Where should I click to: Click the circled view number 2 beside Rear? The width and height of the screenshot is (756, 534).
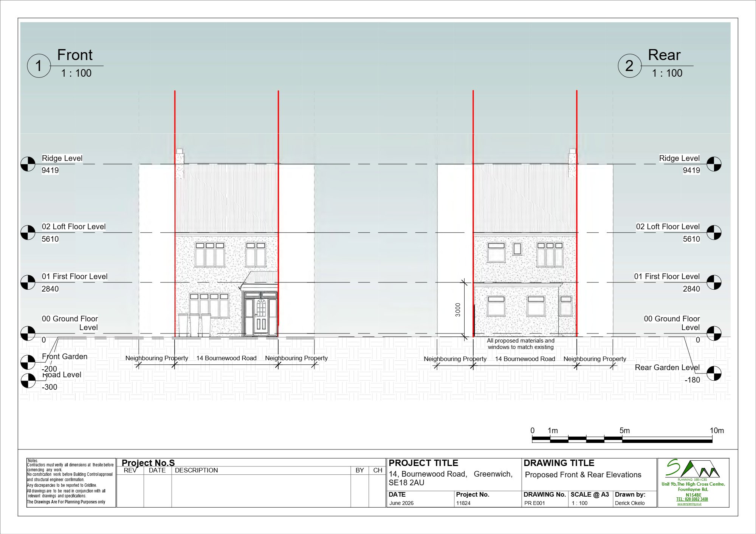pos(629,66)
